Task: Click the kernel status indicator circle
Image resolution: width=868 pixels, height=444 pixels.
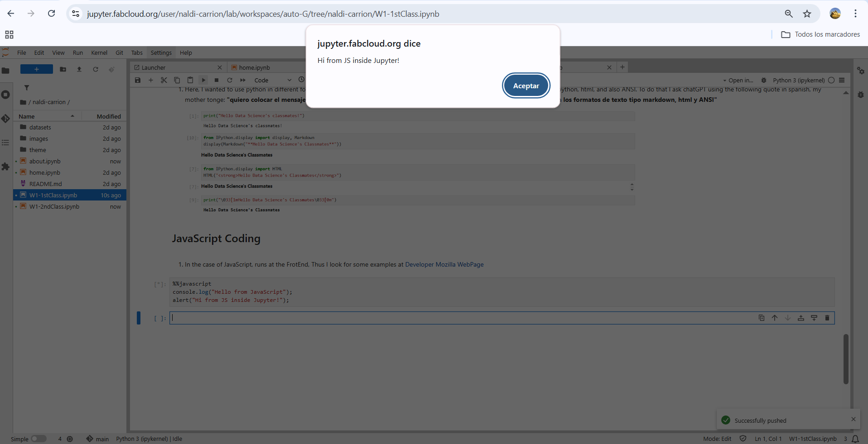Action: click(x=832, y=80)
